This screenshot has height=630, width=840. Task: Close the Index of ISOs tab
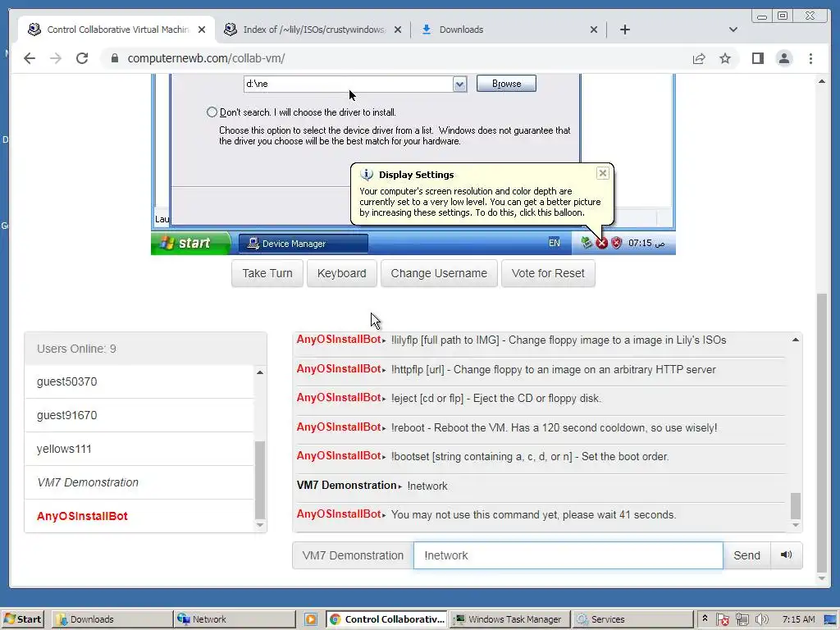[x=398, y=30]
